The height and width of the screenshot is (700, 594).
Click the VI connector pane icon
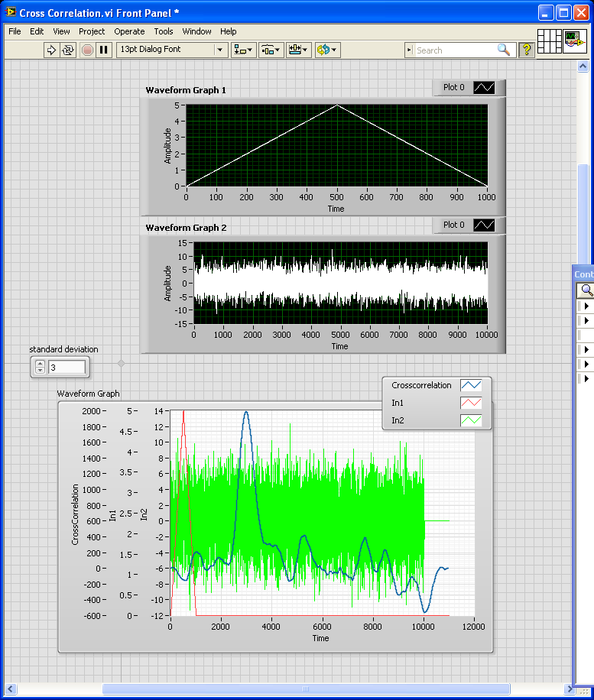click(x=550, y=41)
